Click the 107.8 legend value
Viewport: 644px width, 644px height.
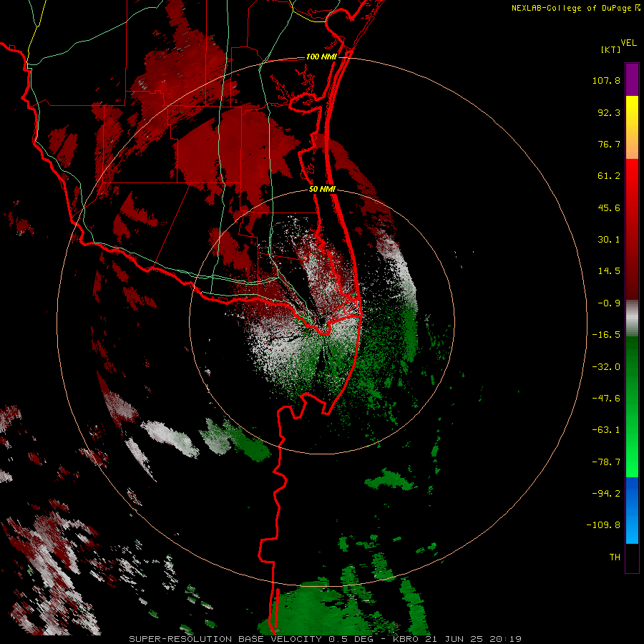[606, 80]
